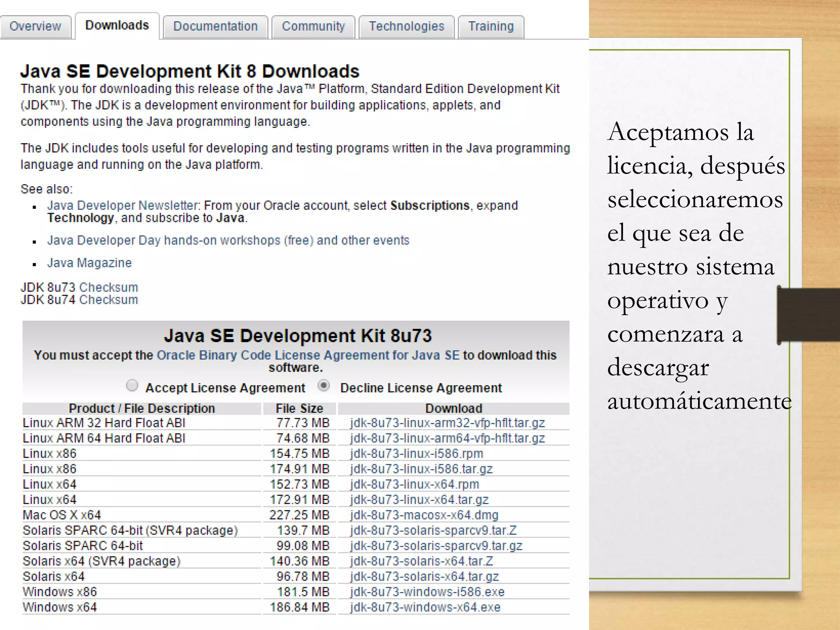The height and width of the screenshot is (630, 840).
Task: Select Accept License Agreement radio button
Action: 132,386
